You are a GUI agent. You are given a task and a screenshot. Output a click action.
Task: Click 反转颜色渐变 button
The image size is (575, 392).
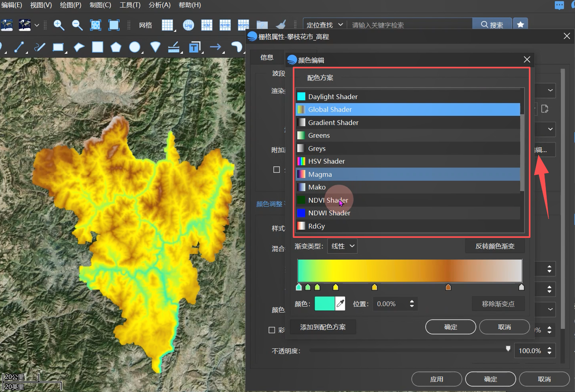495,246
